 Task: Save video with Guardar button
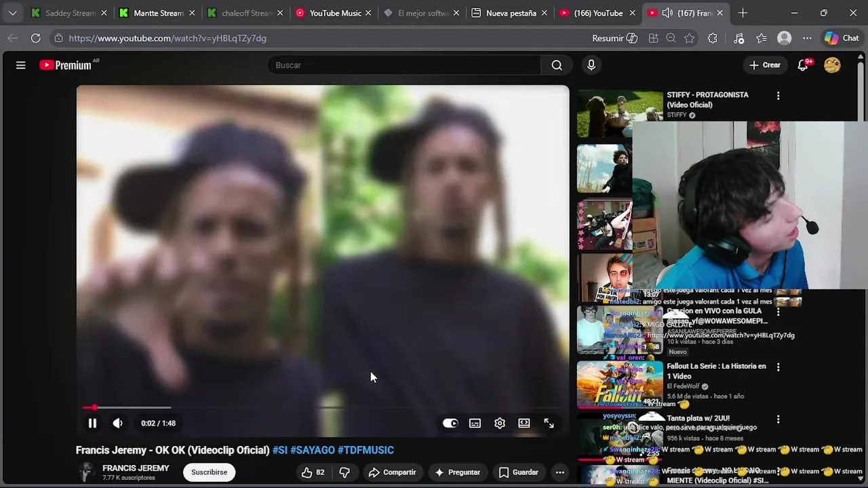tap(519, 472)
